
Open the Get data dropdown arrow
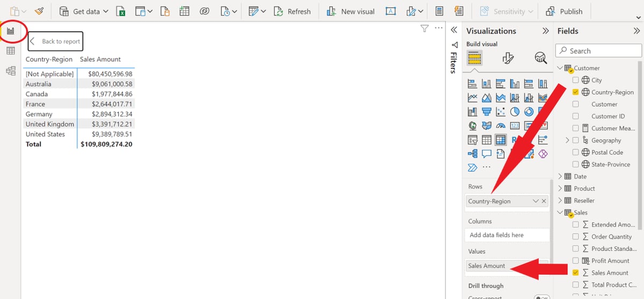(105, 11)
